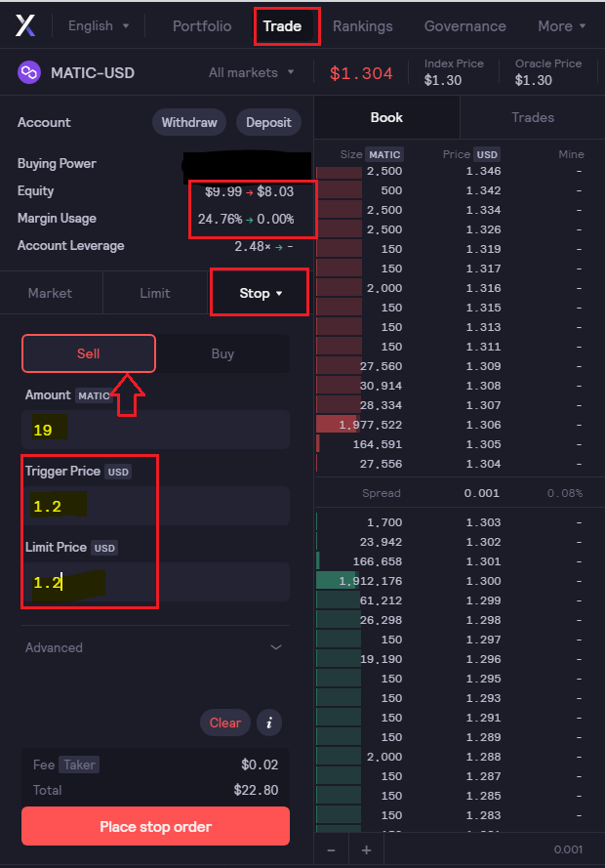Click the Margin Usage percentage value
Screen dimensions: 605x868
tap(246, 220)
